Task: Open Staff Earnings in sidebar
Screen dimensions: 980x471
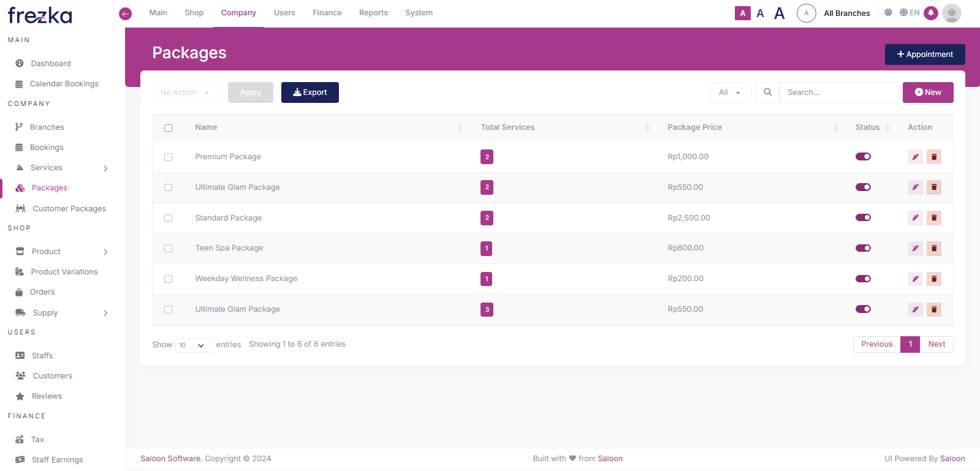Action: 57,460
